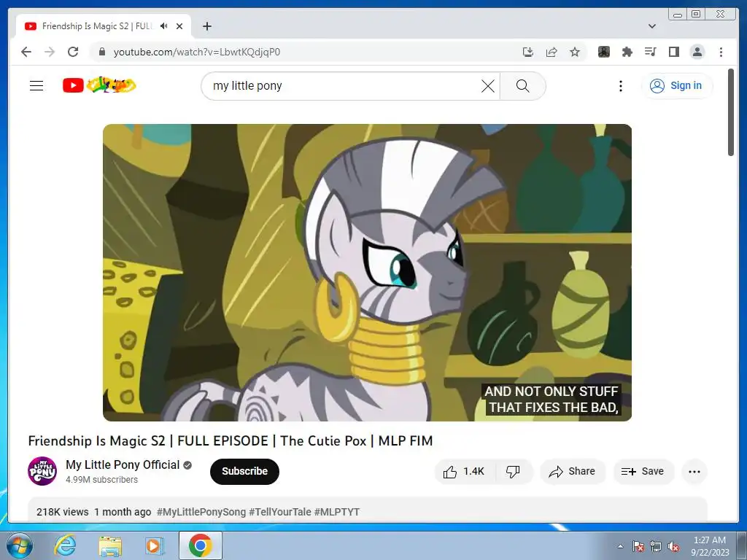
Task: Show hidden tray icons arrow
Action: click(x=620, y=546)
